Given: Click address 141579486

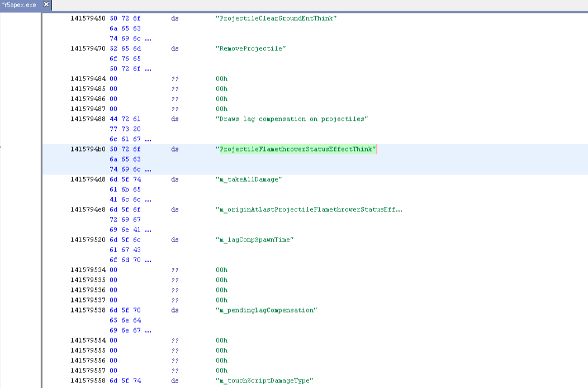Looking at the screenshot, I should click(x=88, y=99).
